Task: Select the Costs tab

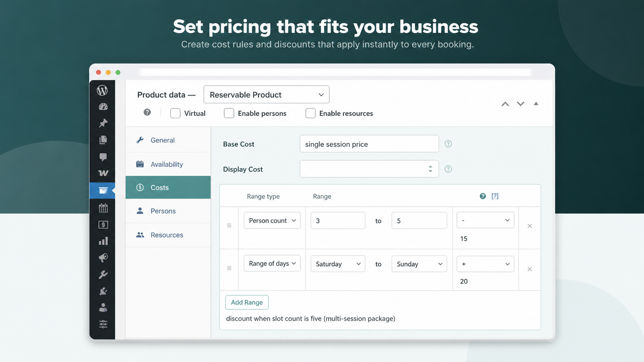Action: point(168,187)
